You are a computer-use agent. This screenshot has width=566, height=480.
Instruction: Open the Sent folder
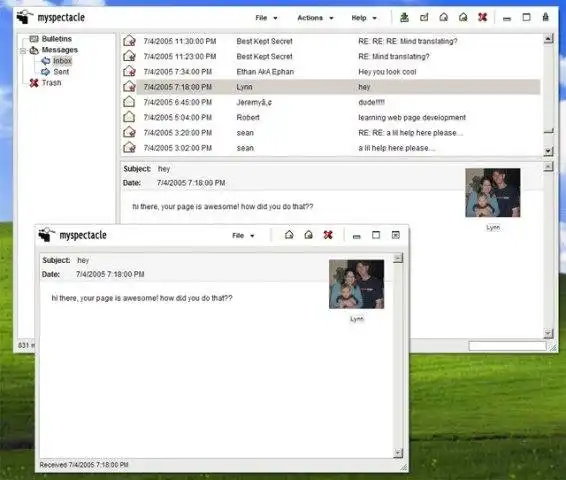(x=61, y=72)
